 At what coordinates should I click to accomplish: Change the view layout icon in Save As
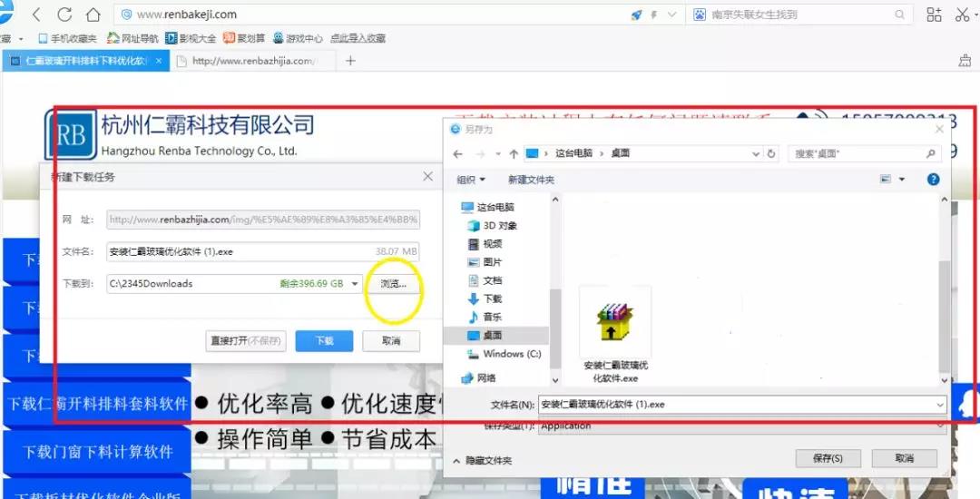point(885,180)
